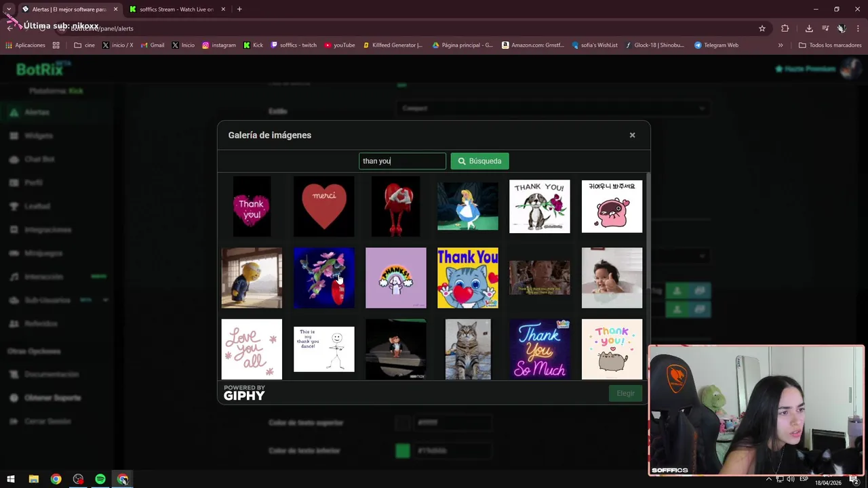This screenshot has height=488, width=868.
Task: Click the green lower text color swatch
Action: (x=403, y=451)
